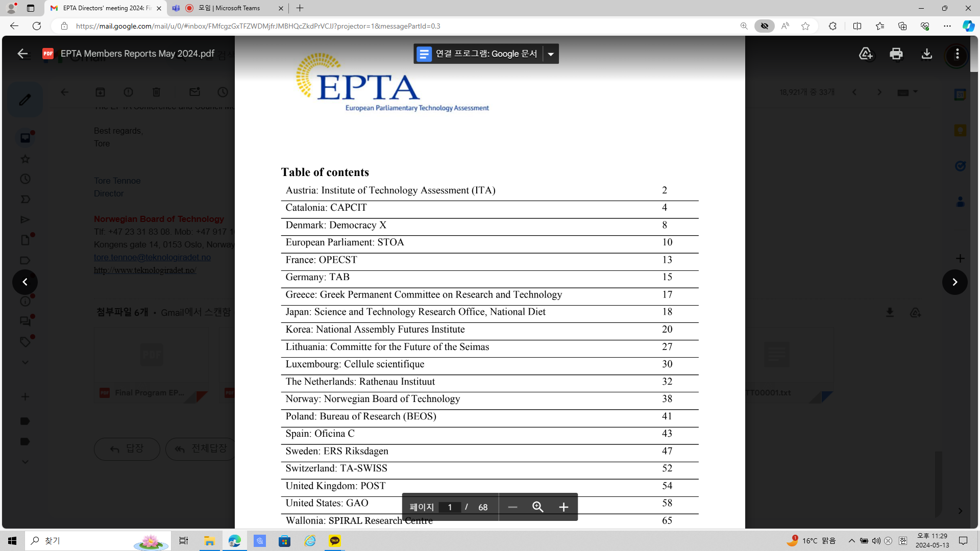Zoom in on the PDF page
This screenshot has height=551, width=980.
(x=563, y=507)
